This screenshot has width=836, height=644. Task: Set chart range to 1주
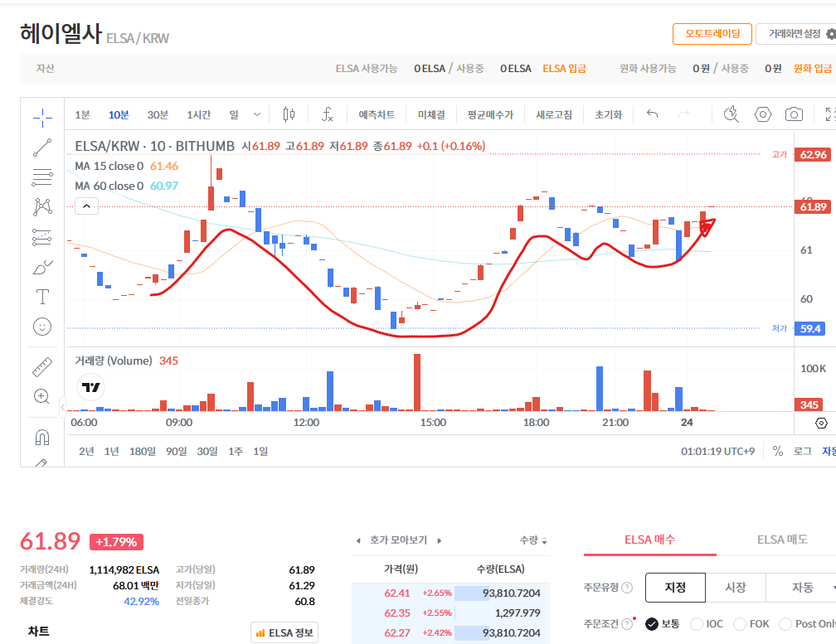236,451
